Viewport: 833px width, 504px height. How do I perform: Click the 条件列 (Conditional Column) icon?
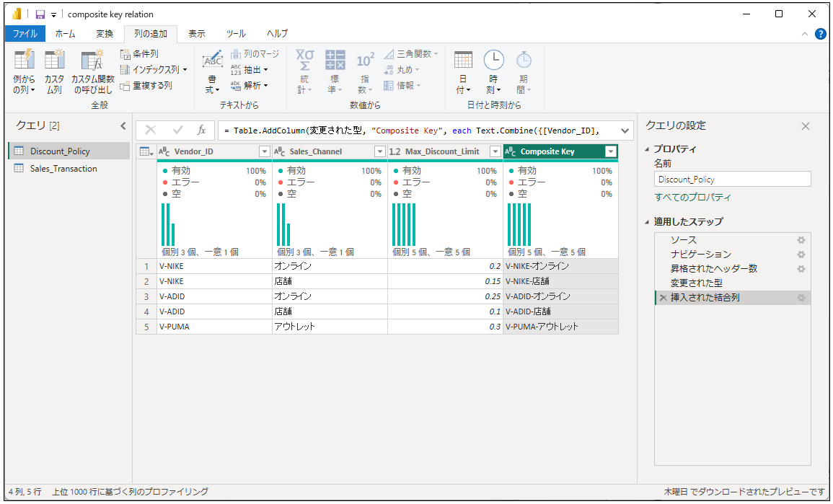coord(125,54)
